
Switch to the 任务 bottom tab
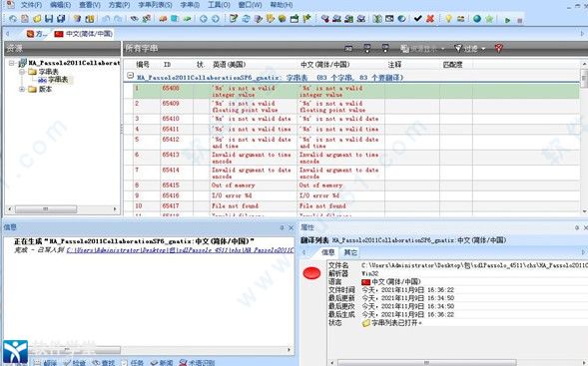click(x=133, y=363)
